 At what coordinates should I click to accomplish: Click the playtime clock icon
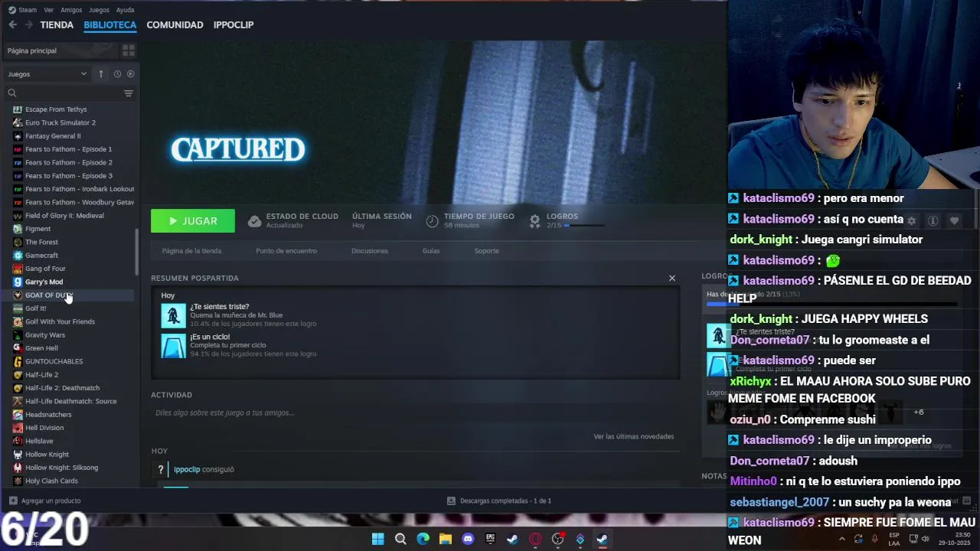click(432, 221)
